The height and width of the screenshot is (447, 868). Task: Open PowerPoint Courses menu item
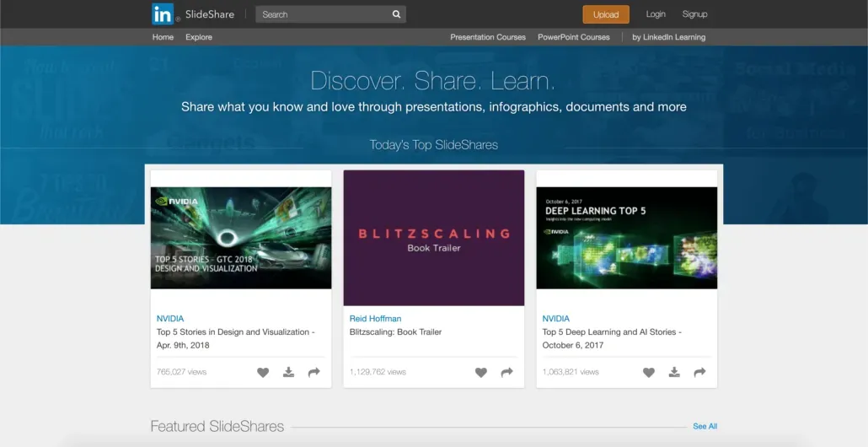(x=574, y=37)
